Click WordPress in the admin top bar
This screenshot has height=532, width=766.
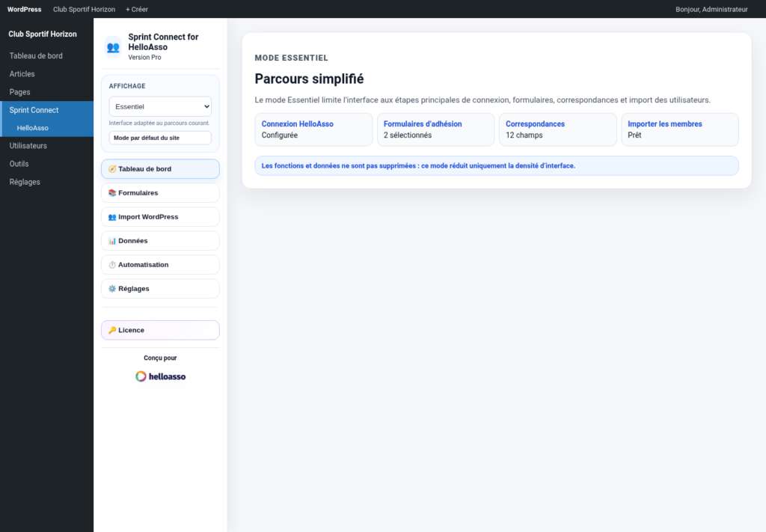25,9
